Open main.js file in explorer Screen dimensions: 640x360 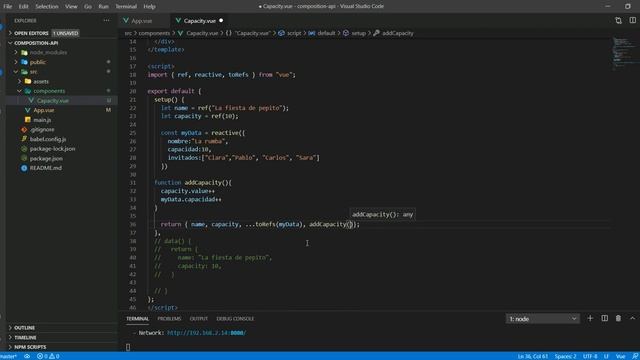click(x=42, y=120)
